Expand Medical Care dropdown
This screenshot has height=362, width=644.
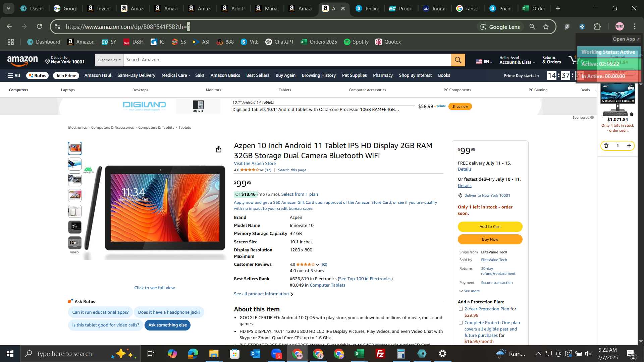[176, 75]
